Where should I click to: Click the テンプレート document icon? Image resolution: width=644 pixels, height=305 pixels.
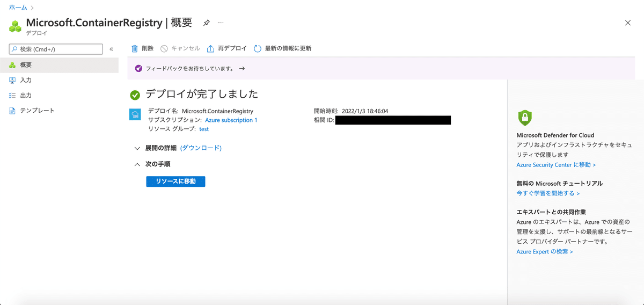click(12, 110)
